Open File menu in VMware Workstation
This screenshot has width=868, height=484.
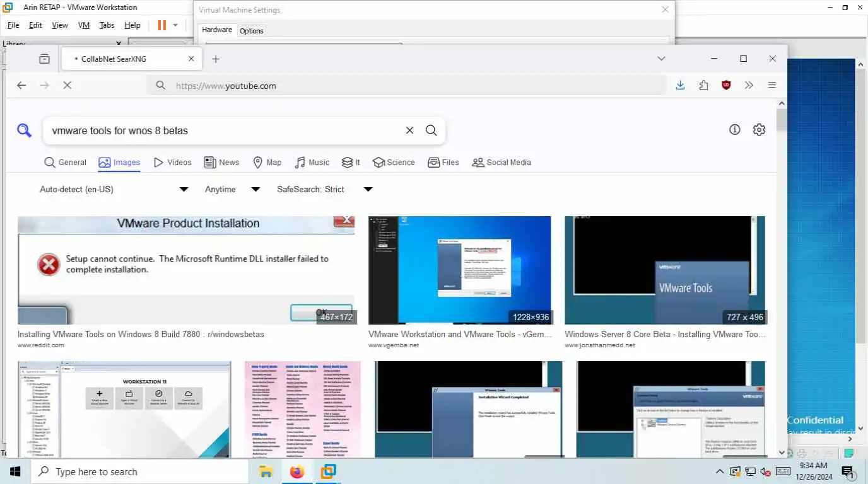point(13,25)
